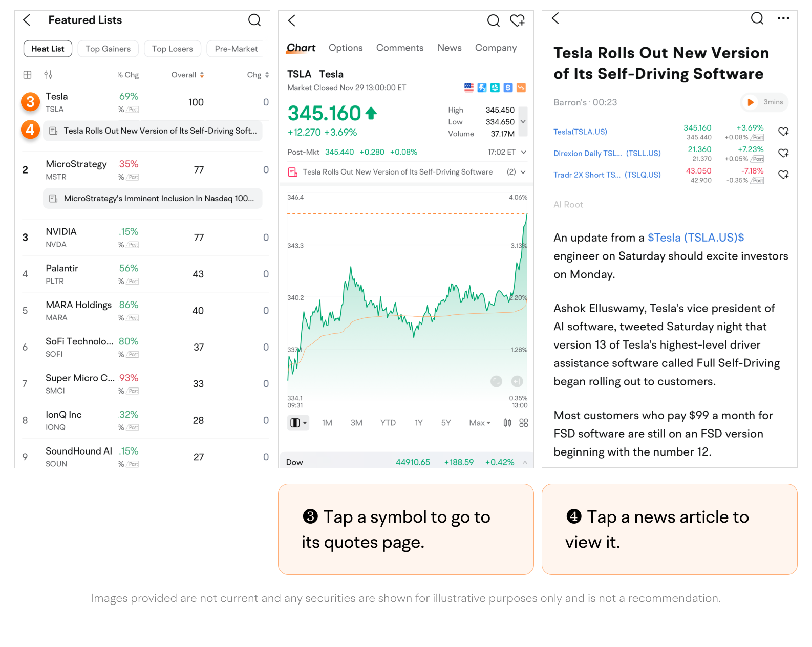The image size is (812, 647).
Task: Play the 3mins article audio
Action: click(x=765, y=102)
